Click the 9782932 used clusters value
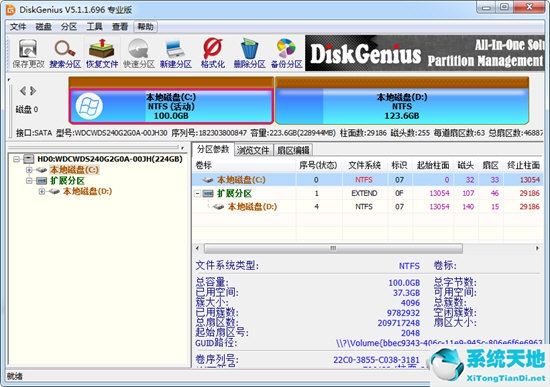Viewport: 550px width, 387px height. tap(403, 313)
